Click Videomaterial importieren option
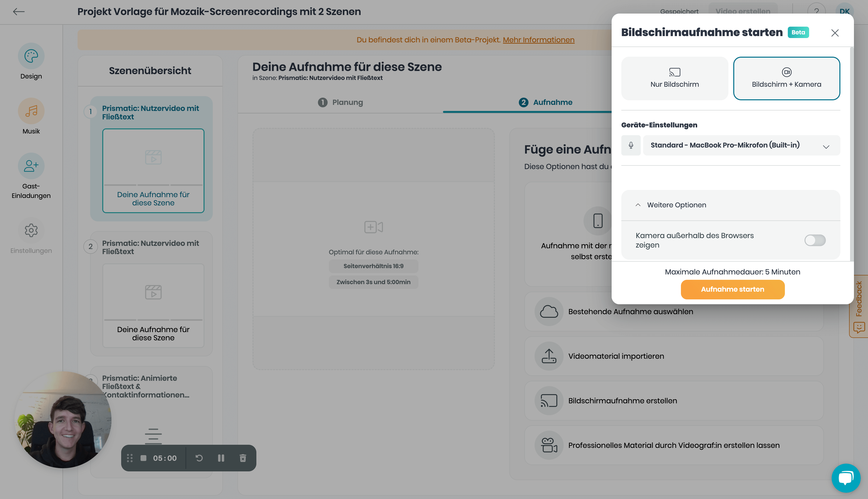This screenshot has height=499, width=868. coord(616,356)
